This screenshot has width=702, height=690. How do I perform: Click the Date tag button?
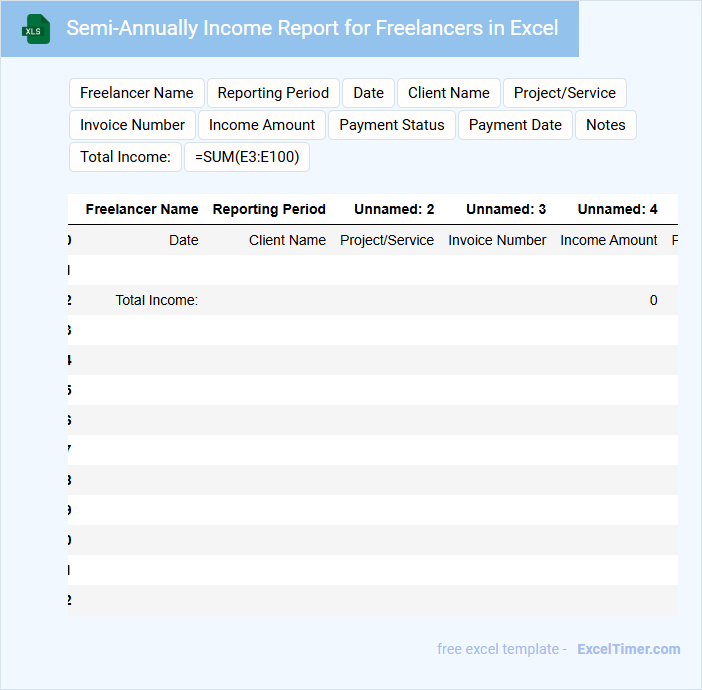[368, 93]
